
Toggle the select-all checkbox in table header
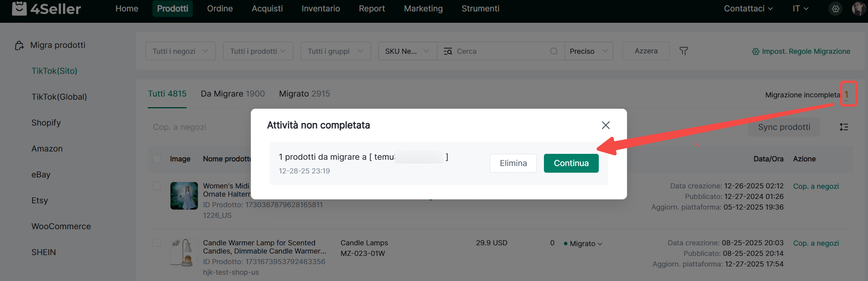pyautogui.click(x=157, y=159)
